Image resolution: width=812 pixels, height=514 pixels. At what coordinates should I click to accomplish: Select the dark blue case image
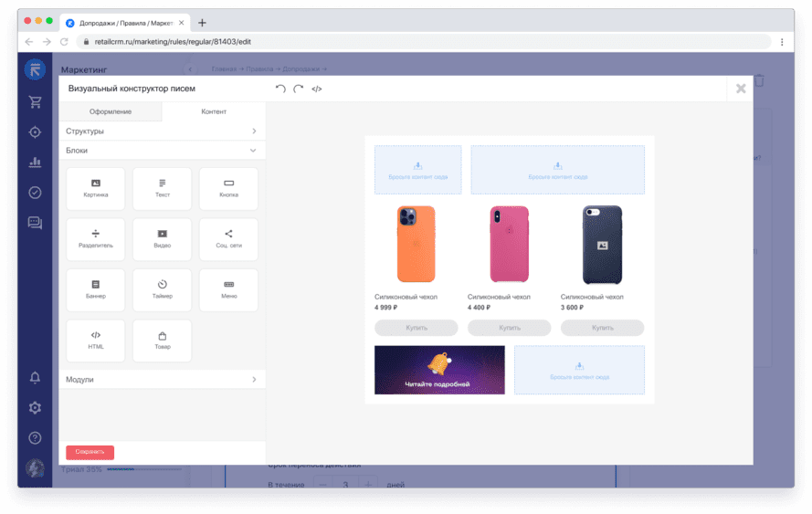[x=602, y=245]
